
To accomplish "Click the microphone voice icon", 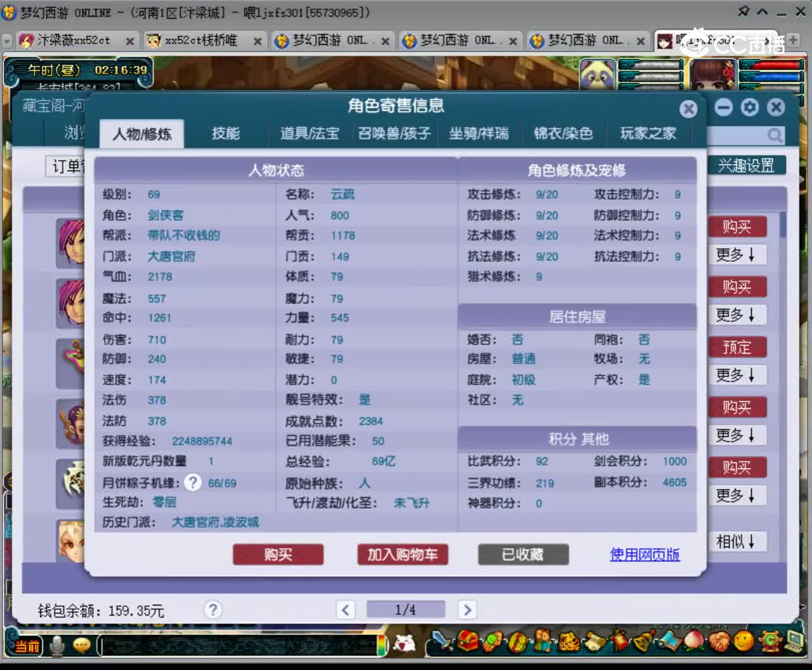I will point(57,645).
